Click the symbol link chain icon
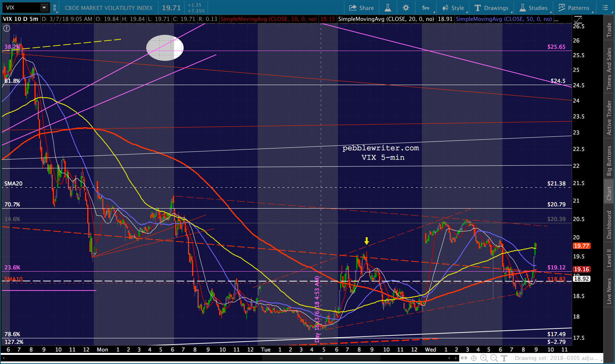 coord(55,8)
